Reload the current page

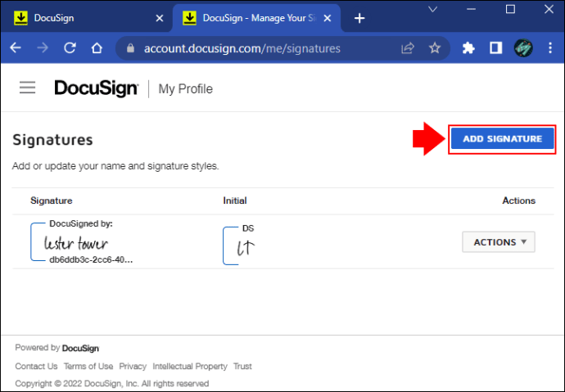click(70, 48)
